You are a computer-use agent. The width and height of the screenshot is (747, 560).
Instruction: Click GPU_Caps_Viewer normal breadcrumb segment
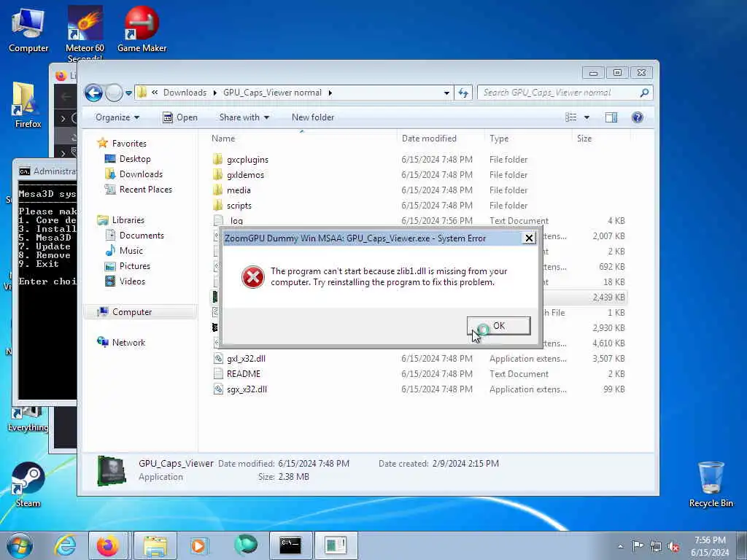coord(272,93)
